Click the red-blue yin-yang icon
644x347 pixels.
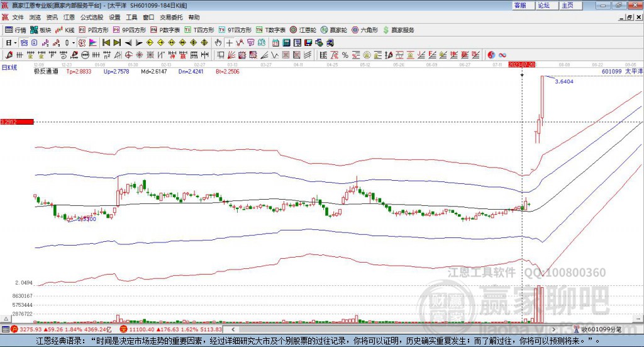click(x=491, y=55)
